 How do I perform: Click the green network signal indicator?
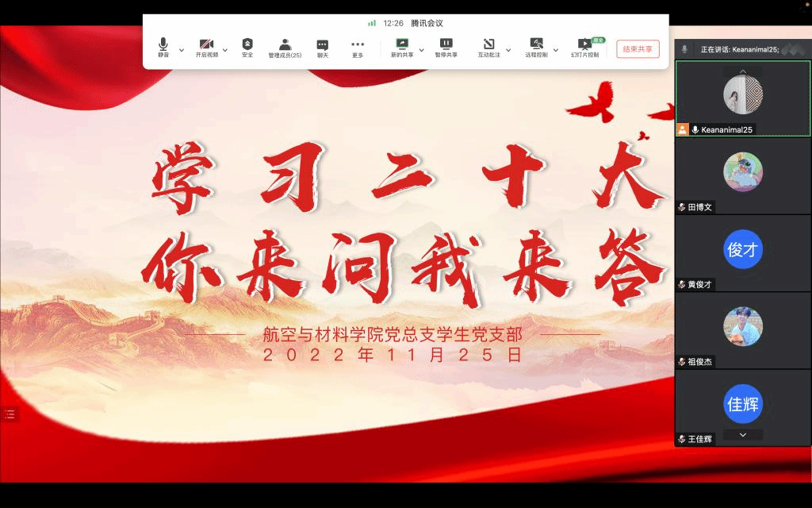372,23
